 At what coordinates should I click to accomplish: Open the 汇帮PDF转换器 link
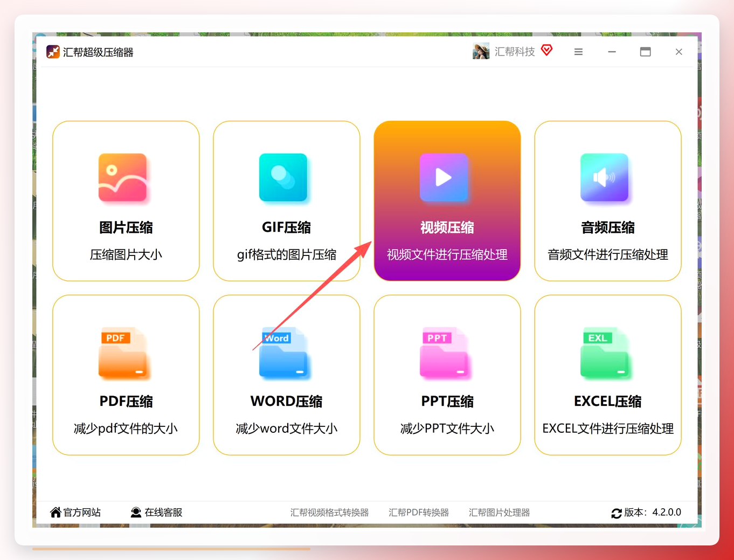[419, 513]
